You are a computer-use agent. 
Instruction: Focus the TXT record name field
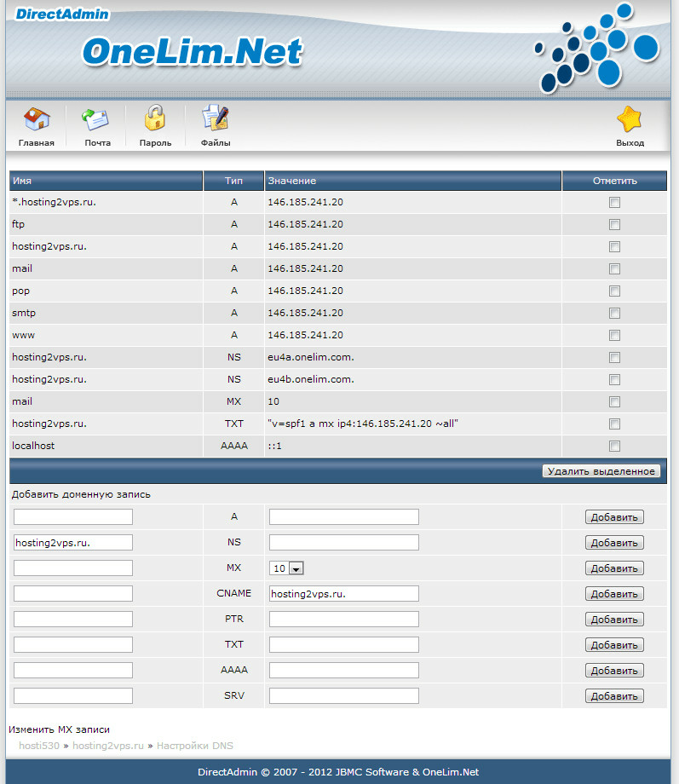(x=73, y=645)
